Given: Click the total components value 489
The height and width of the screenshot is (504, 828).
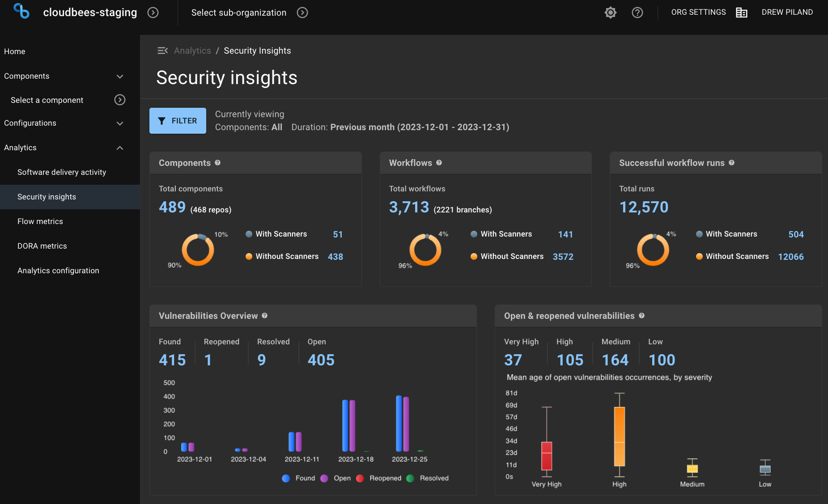Looking at the screenshot, I should point(172,207).
